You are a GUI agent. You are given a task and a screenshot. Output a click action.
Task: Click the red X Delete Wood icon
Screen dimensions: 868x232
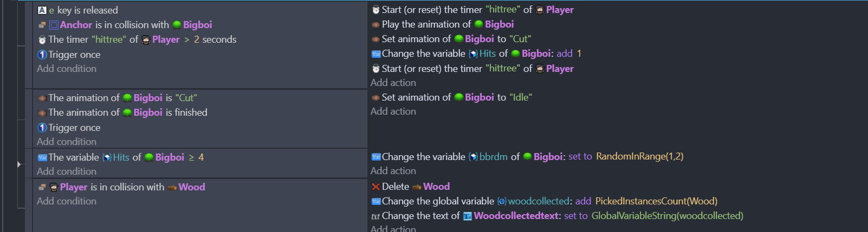375,187
